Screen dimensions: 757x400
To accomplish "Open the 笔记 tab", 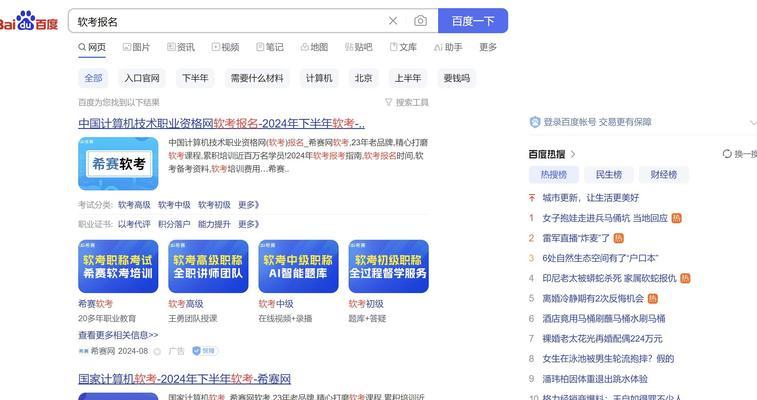I will click(270, 47).
